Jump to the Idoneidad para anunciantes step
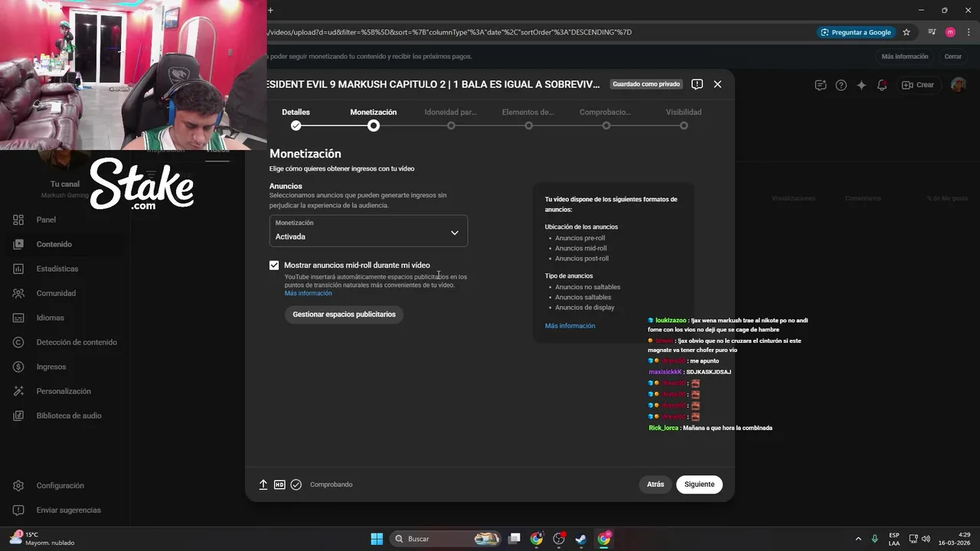Viewport: 980px width, 551px height. tap(451, 119)
